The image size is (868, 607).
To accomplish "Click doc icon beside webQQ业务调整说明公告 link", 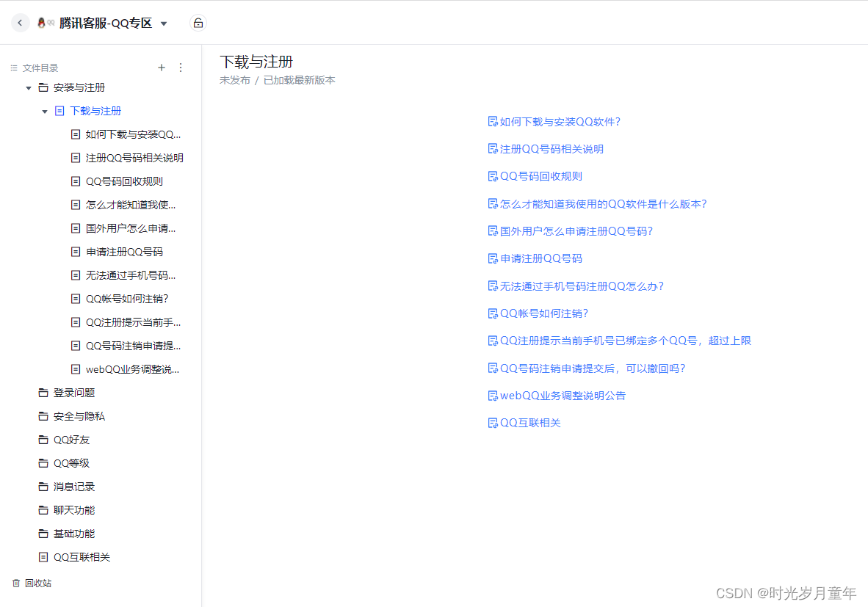I will (493, 396).
